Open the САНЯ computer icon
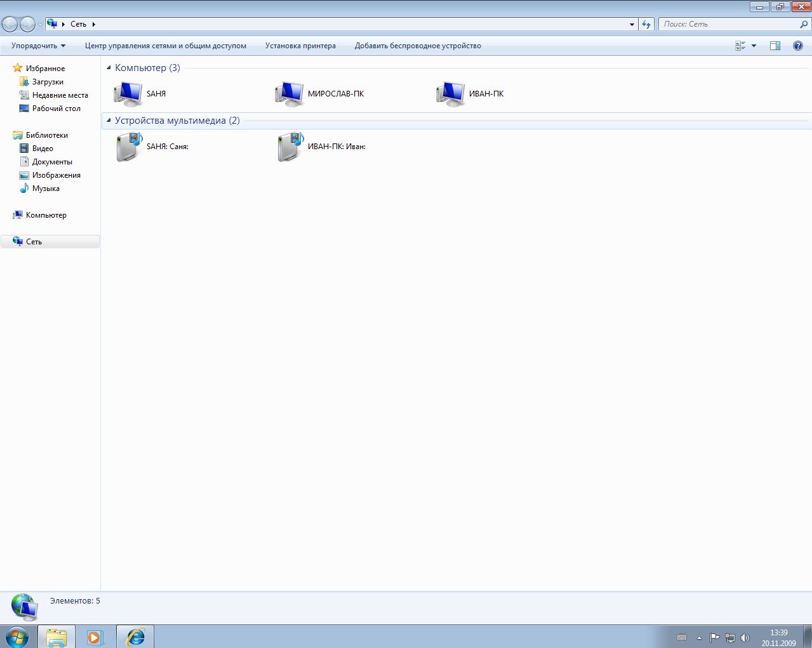 point(128,94)
